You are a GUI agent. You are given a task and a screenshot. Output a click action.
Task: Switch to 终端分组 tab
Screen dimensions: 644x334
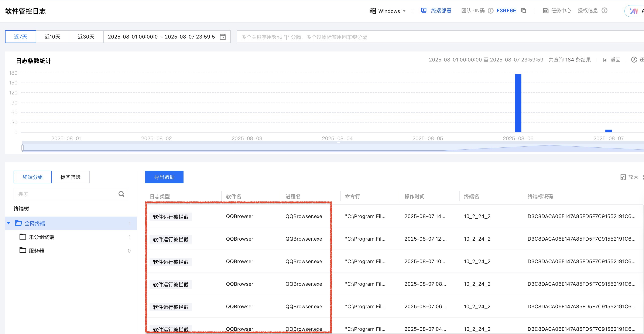(33, 177)
